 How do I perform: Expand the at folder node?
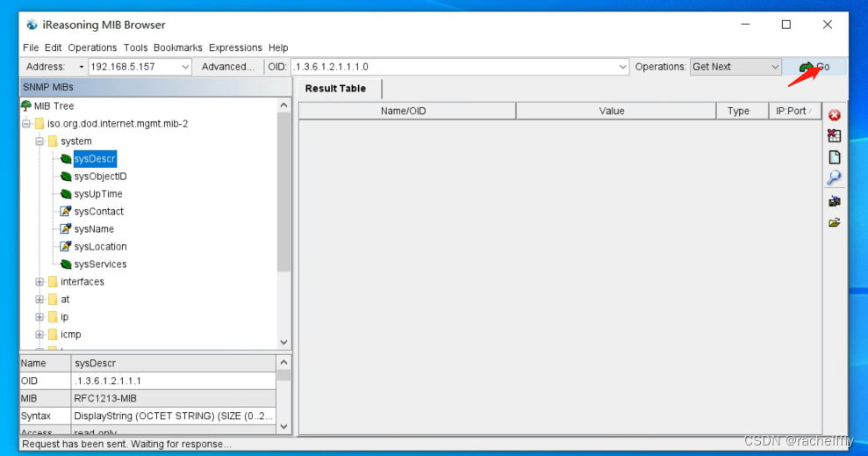pos(39,300)
